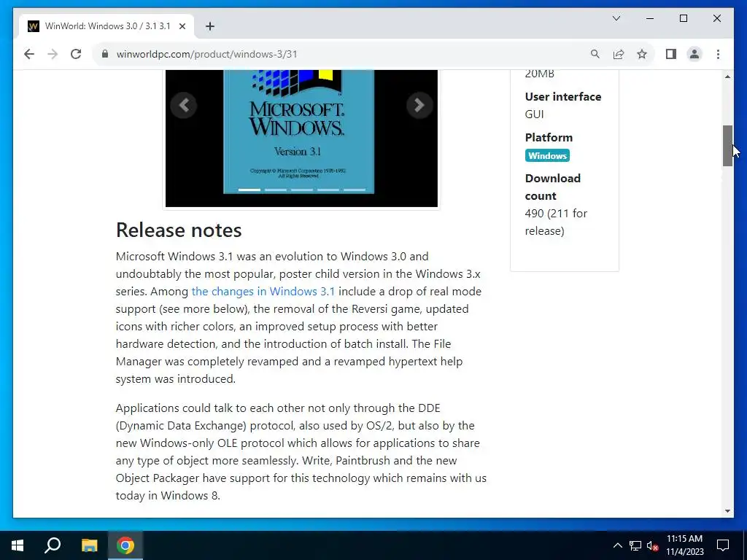Click the scrollbar up arrow

click(x=727, y=76)
